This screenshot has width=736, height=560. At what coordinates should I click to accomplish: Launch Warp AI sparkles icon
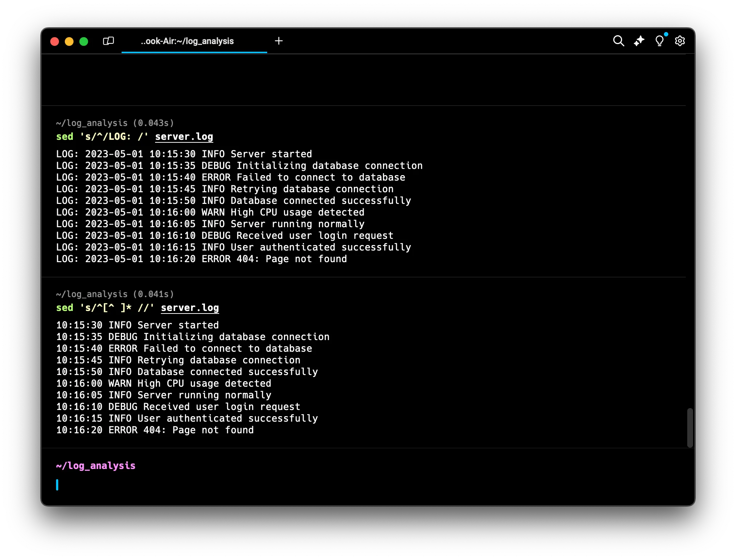(x=639, y=41)
